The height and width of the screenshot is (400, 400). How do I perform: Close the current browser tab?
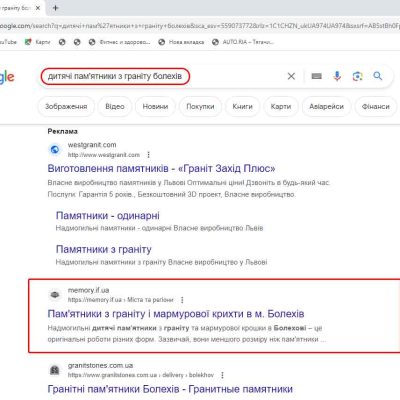point(38,8)
